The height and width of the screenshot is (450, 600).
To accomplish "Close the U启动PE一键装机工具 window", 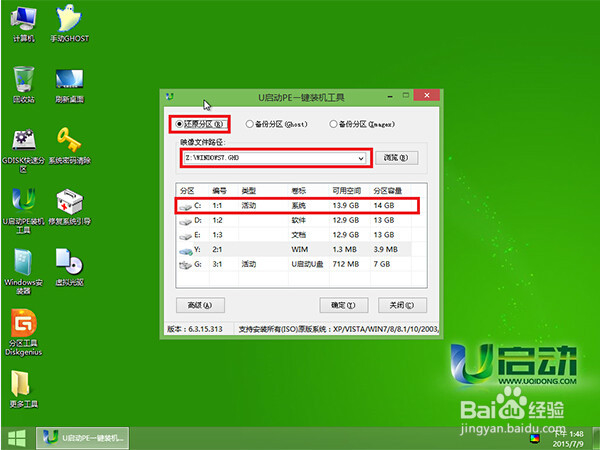I will (x=427, y=95).
